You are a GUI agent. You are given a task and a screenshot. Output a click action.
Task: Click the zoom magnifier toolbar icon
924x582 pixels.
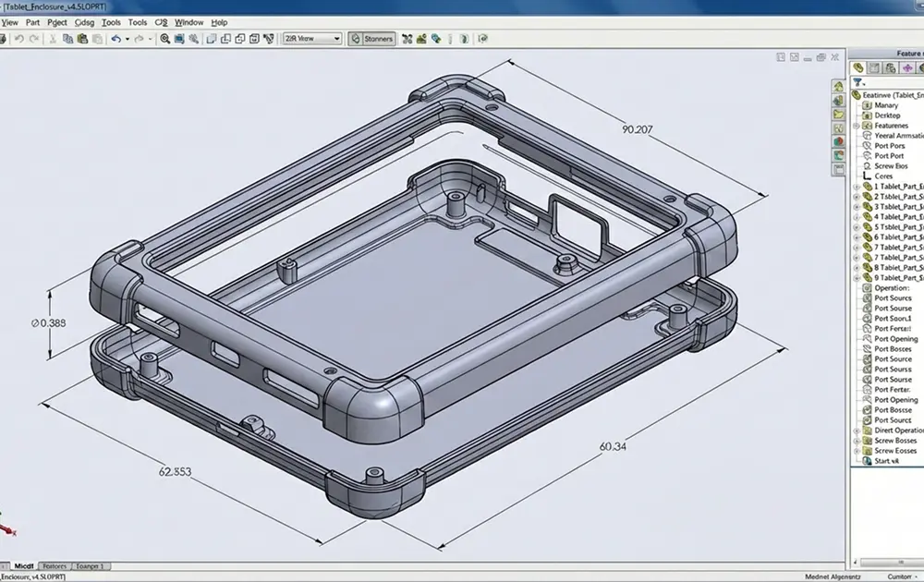pyautogui.click(x=165, y=39)
